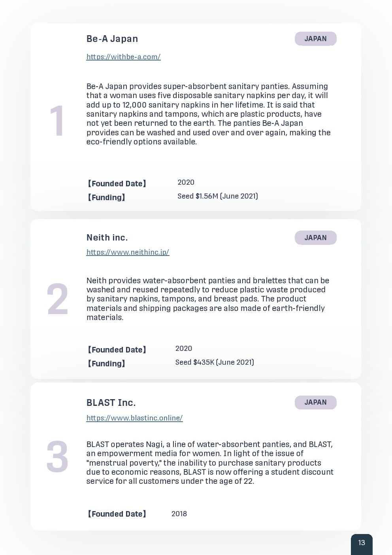
Task: Click the 2018 founded date value
Action: [179, 514]
